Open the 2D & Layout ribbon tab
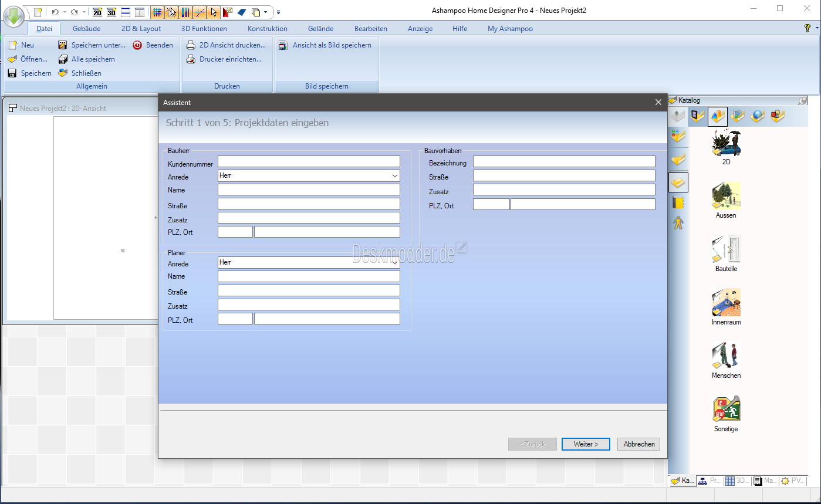The height and width of the screenshot is (504, 821). pos(141,28)
